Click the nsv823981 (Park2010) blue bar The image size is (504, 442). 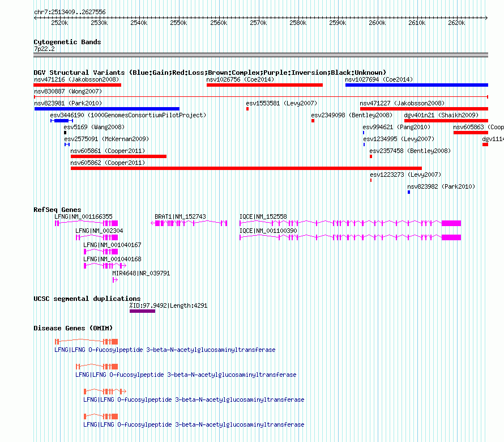pyautogui.click(x=106, y=109)
